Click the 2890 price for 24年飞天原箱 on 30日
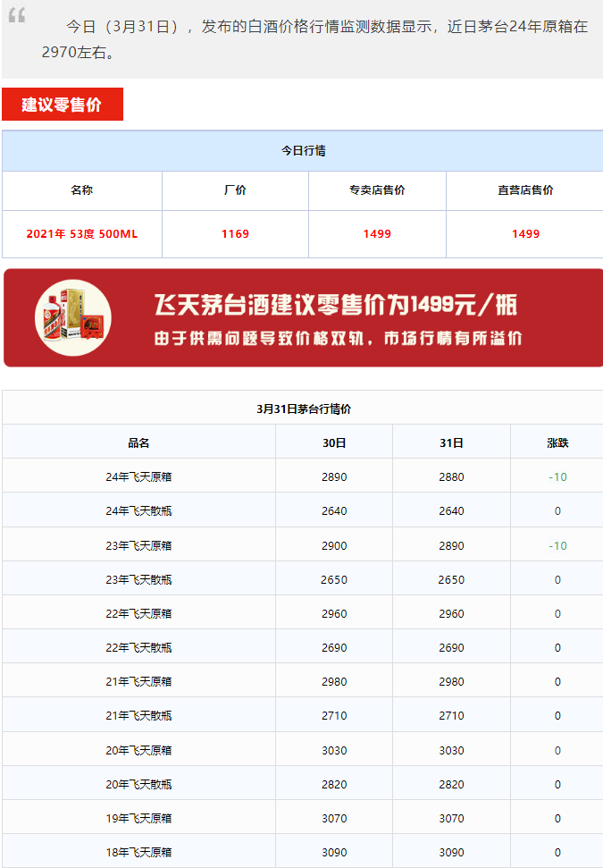This screenshot has height=868, width=603. 334,477
